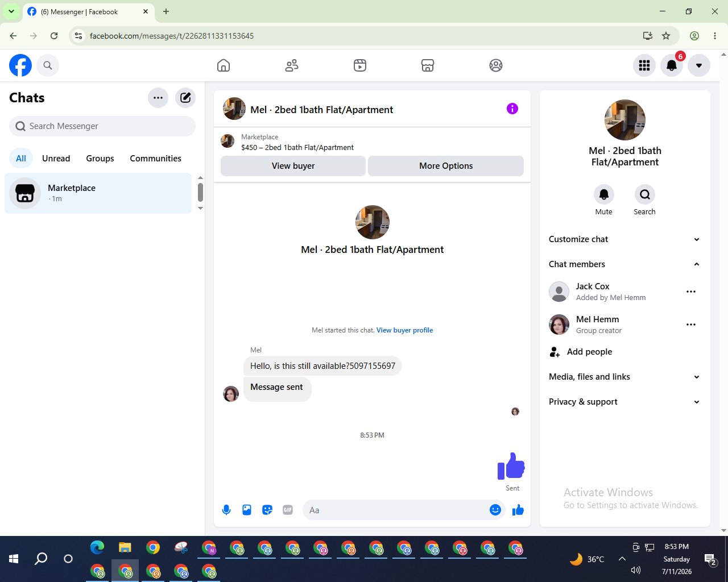Click the Facebook logo
Image resolution: width=728 pixels, height=582 pixels.
pos(20,65)
